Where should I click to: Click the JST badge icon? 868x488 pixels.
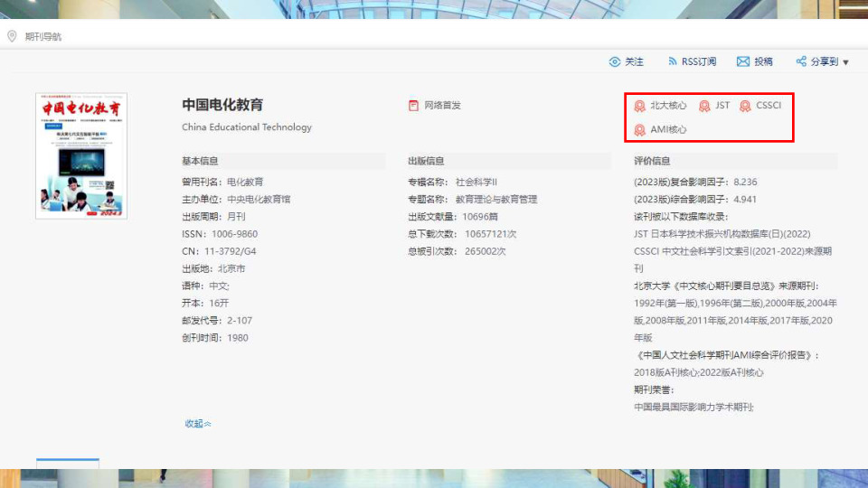[704, 106]
